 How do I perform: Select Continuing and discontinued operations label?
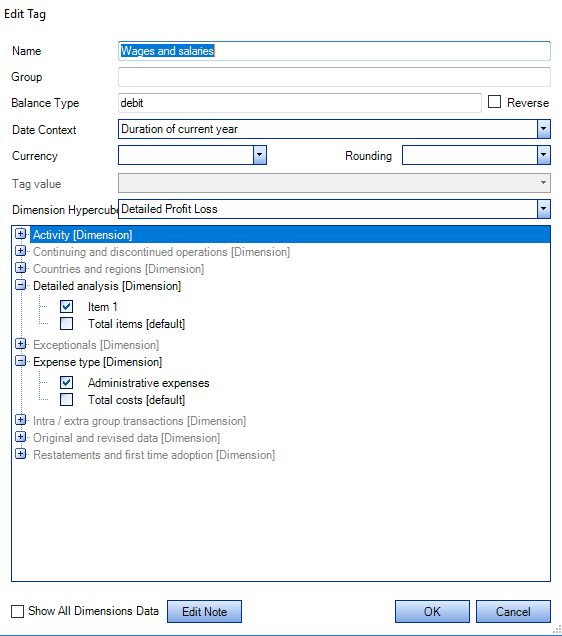click(161, 252)
